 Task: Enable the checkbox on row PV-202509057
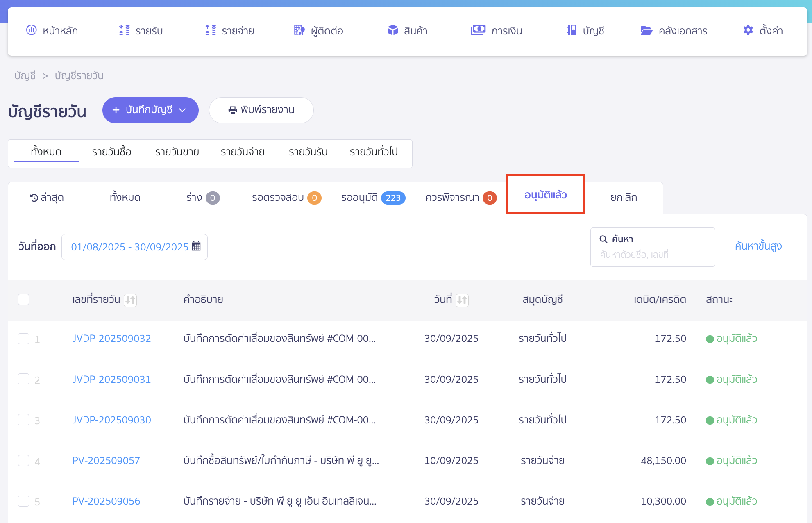click(x=24, y=461)
